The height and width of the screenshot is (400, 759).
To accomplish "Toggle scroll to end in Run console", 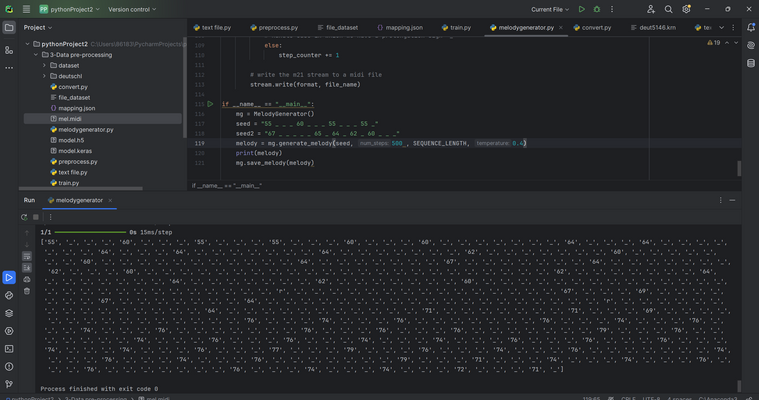I will [x=27, y=268].
